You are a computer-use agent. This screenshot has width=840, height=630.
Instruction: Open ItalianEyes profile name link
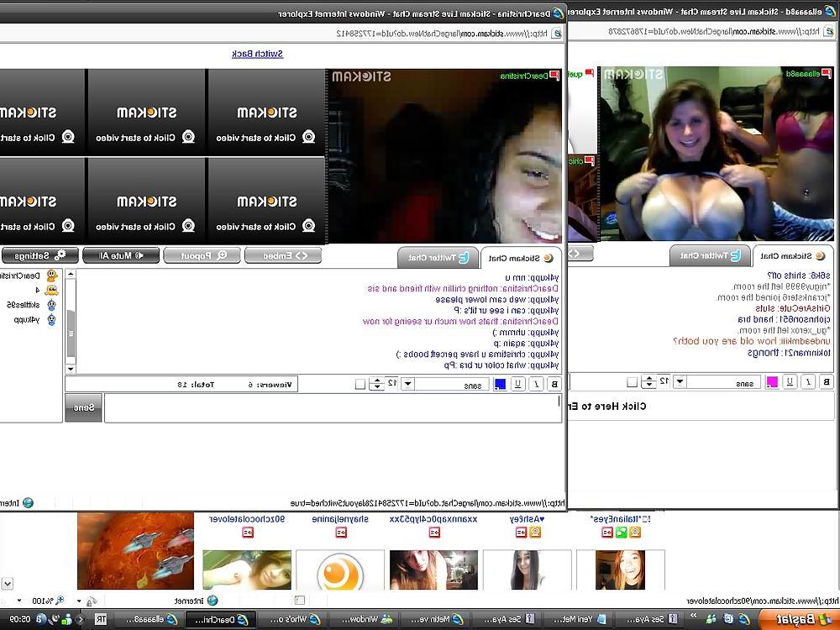(621, 518)
